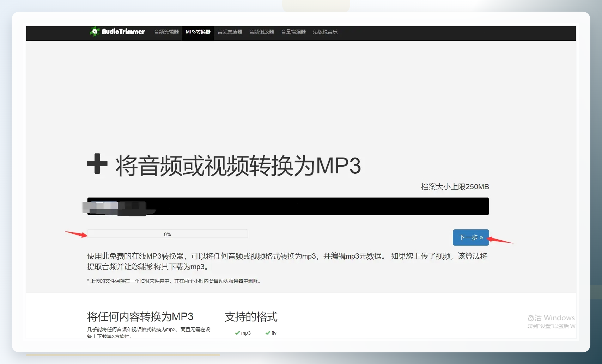The height and width of the screenshot is (364, 602).
Task: Click the 档案大小上限250MB text
Action: point(455,187)
